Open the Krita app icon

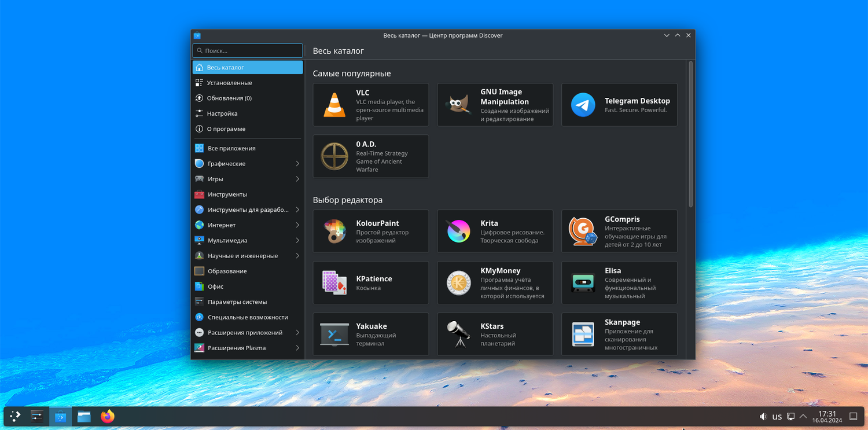point(459,231)
